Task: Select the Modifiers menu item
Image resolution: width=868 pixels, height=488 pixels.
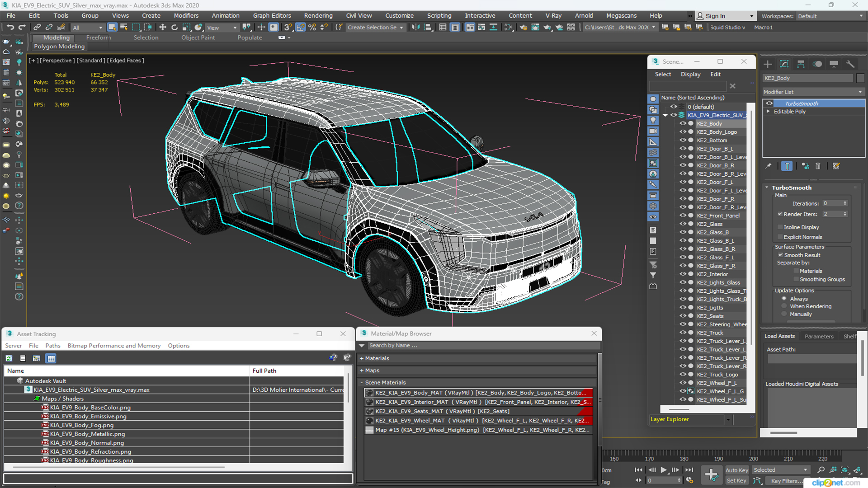Action: 185,15
